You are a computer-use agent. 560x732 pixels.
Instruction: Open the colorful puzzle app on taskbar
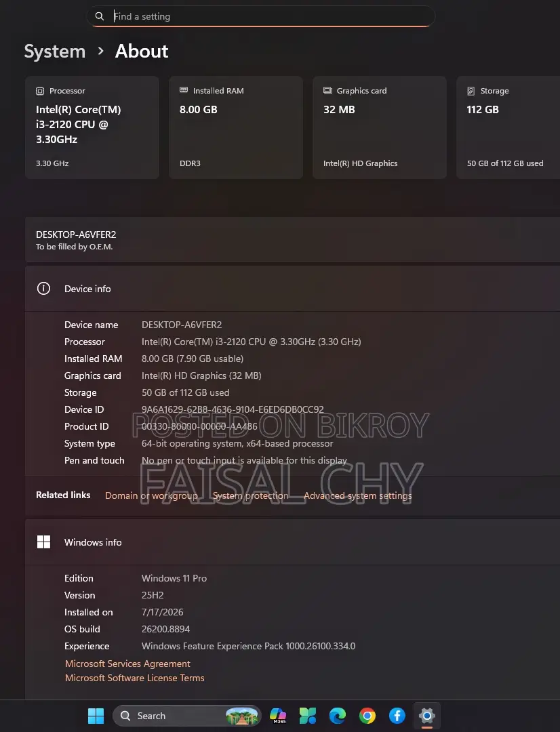(x=308, y=716)
